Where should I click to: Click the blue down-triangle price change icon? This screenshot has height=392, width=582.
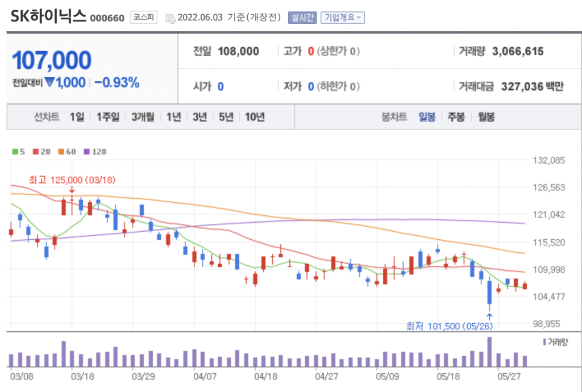[x=50, y=83]
